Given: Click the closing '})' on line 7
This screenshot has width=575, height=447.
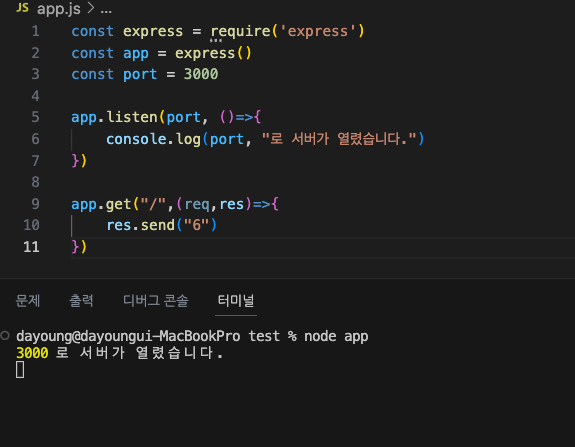Looking at the screenshot, I should pyautogui.click(x=79, y=160).
